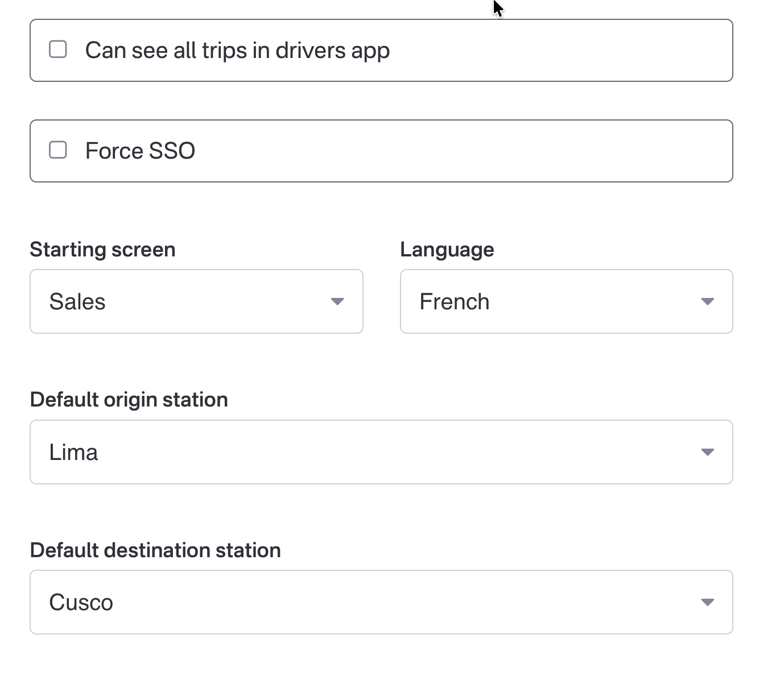Click the empty area of the Force SSO box
784x680 pixels.
pos(455,151)
